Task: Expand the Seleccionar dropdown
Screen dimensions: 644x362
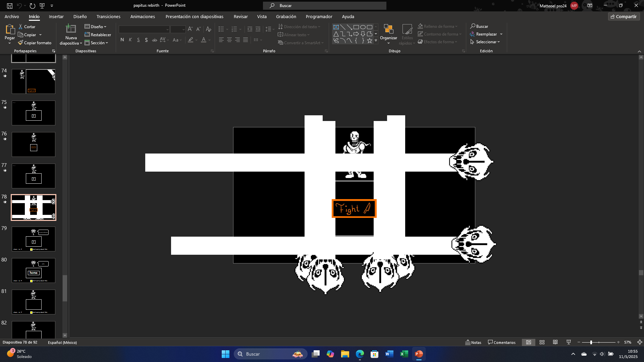Action: tap(486, 42)
